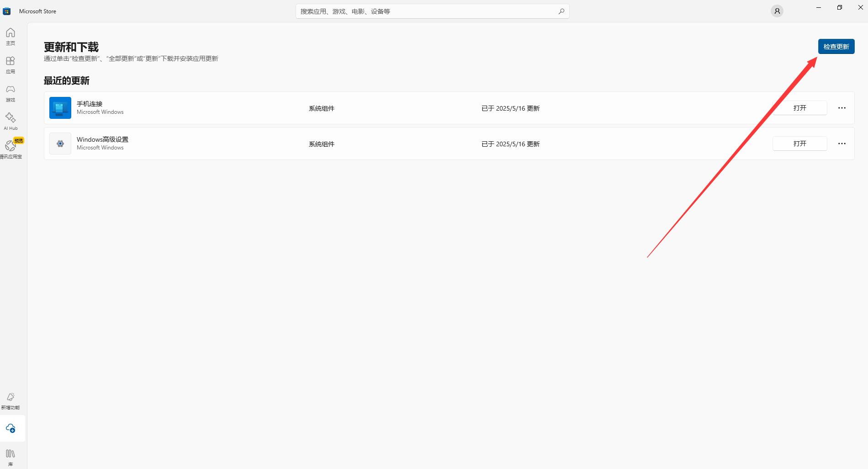Click the Microsoft Store logo in title bar
This screenshot has width=868, height=469.
click(x=7, y=11)
